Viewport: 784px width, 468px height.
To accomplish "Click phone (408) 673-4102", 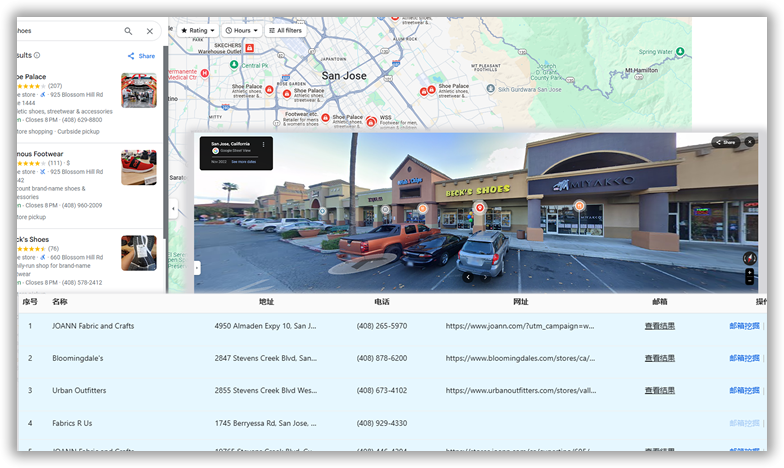I will click(382, 390).
